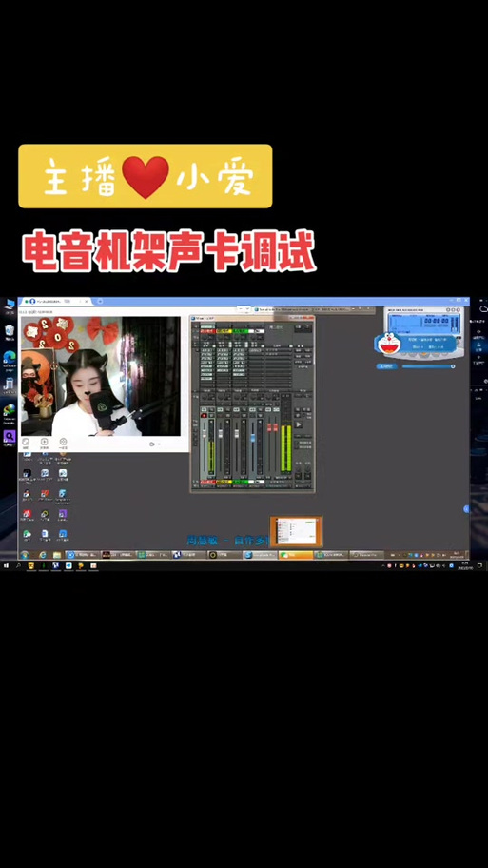Click the left red fader handle in the mixer
The image size is (488, 868).
click(269, 427)
